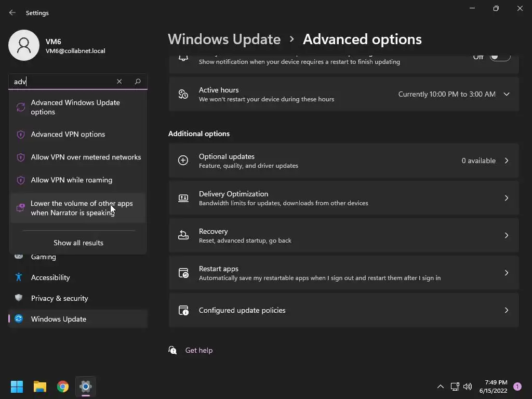532x399 pixels.
Task: Open Restart apps chevron arrow
Action: coord(506,273)
